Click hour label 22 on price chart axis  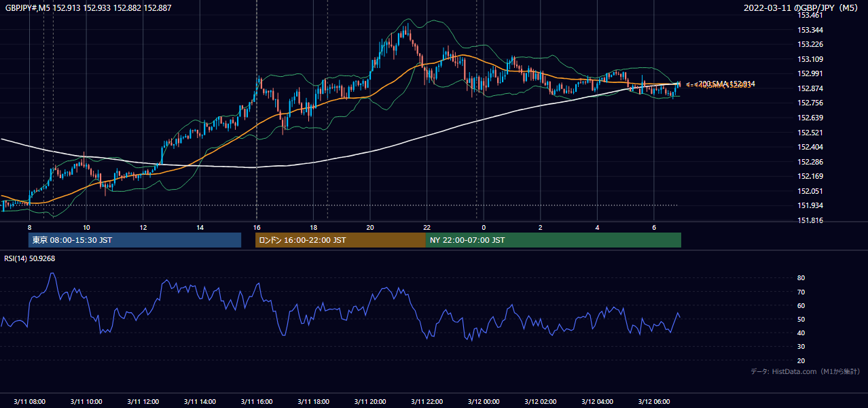point(427,227)
